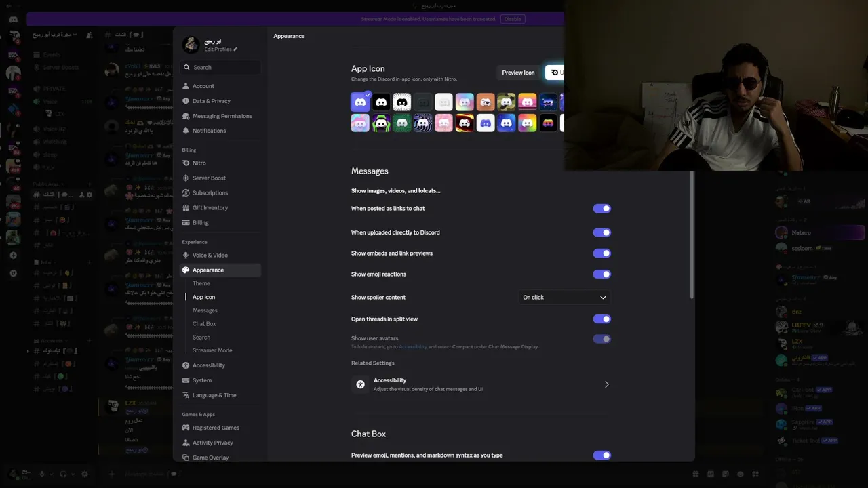Open Billing settings

click(220, 223)
